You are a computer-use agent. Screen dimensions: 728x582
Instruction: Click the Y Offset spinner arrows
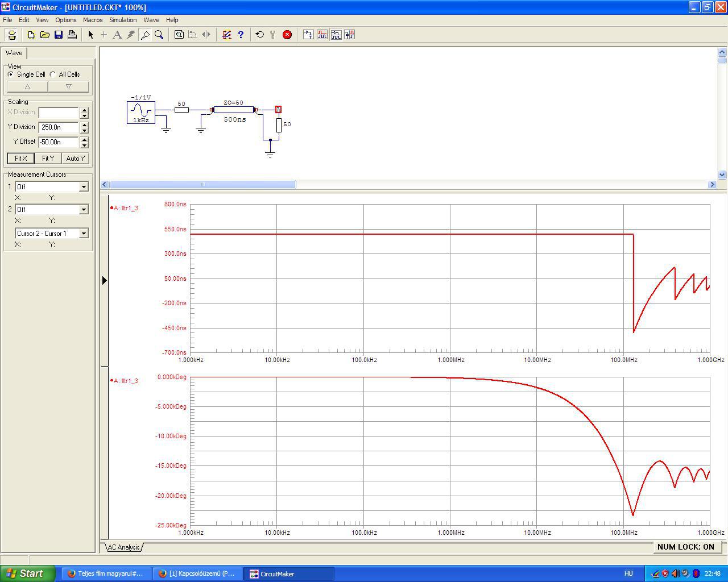[x=84, y=142]
